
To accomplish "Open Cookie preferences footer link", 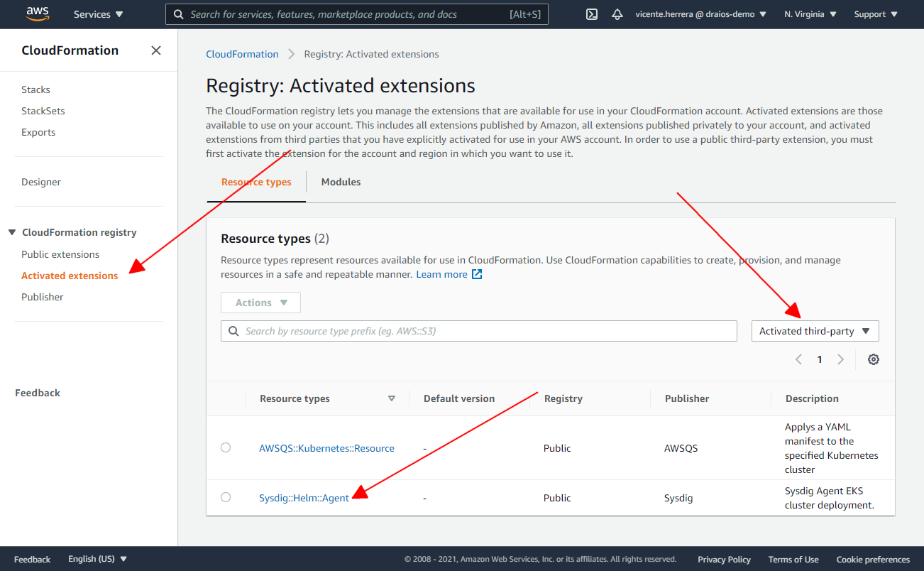I will pyautogui.click(x=873, y=559).
